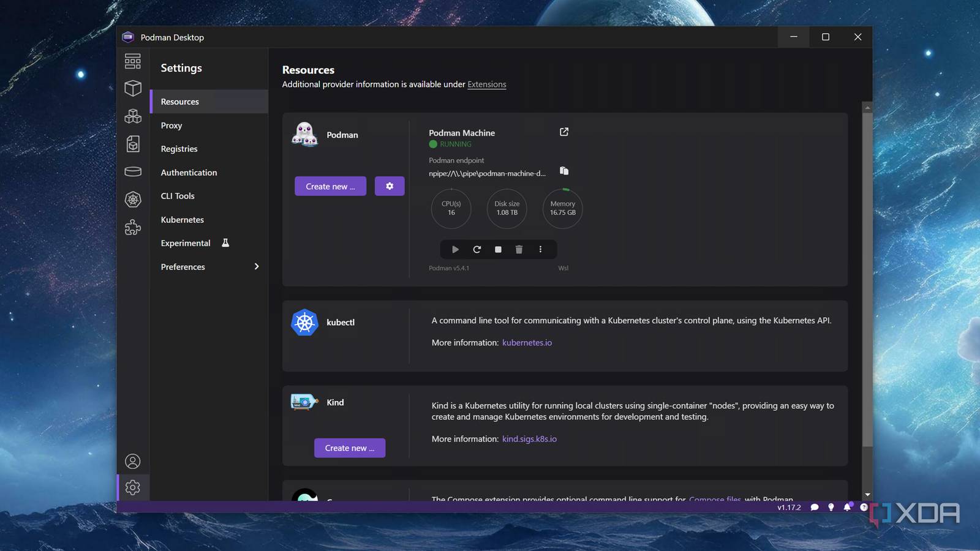Expand the Preferences section
Screen dimensions: 980x551
(209, 266)
